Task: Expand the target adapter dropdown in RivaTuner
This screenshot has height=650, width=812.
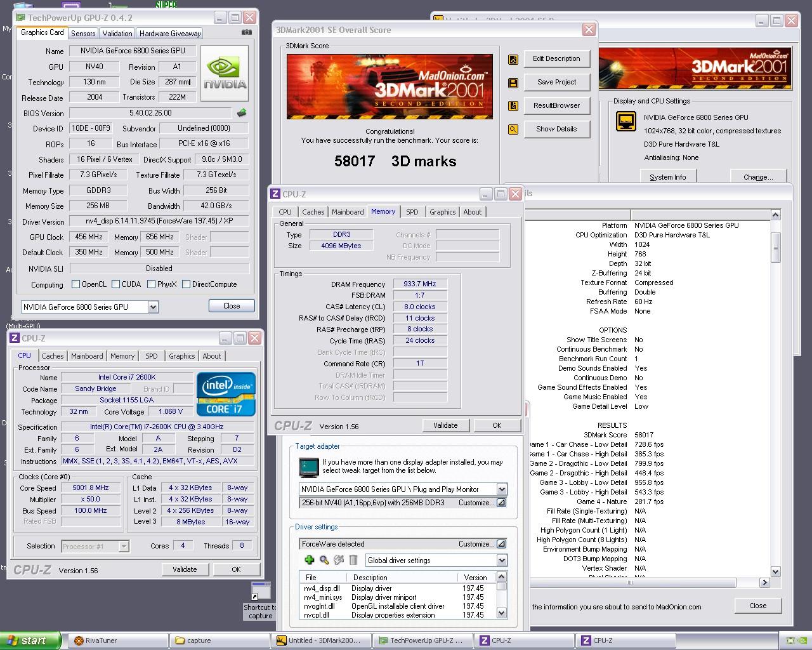Action: click(502, 489)
